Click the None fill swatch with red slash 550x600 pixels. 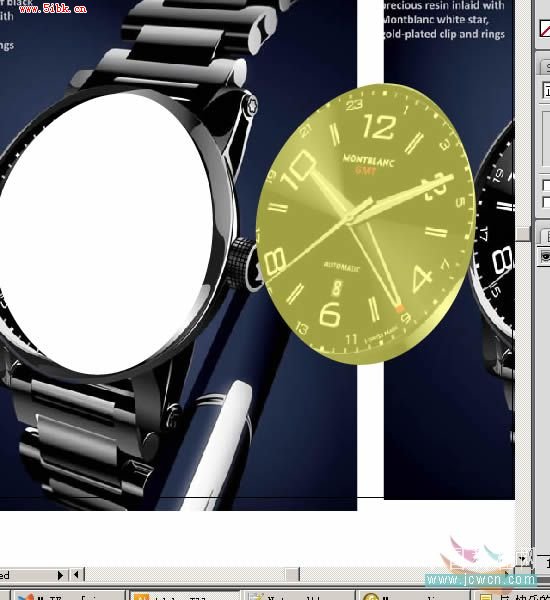pos(545,29)
